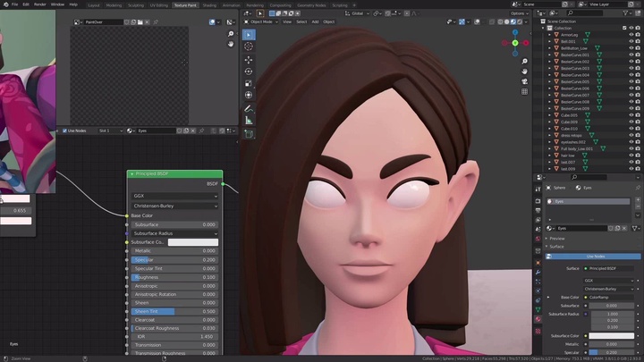This screenshot has height=362, width=644.
Task: Hide hair low object in outliner
Action: (x=631, y=156)
